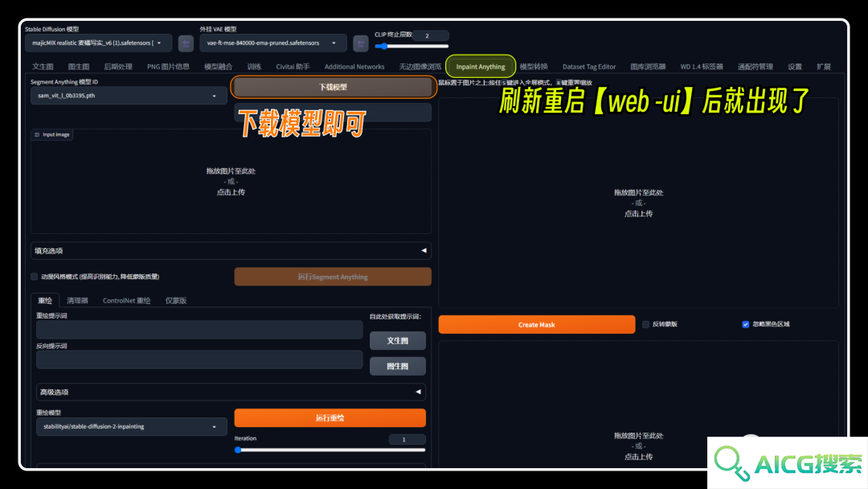
Task: Expand the 填充选项 section
Action: click(231, 251)
